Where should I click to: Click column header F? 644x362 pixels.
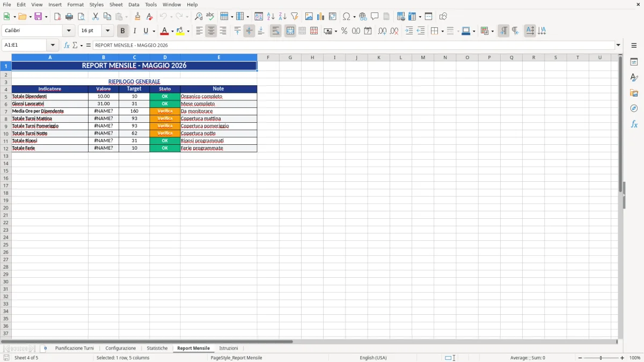point(268,57)
